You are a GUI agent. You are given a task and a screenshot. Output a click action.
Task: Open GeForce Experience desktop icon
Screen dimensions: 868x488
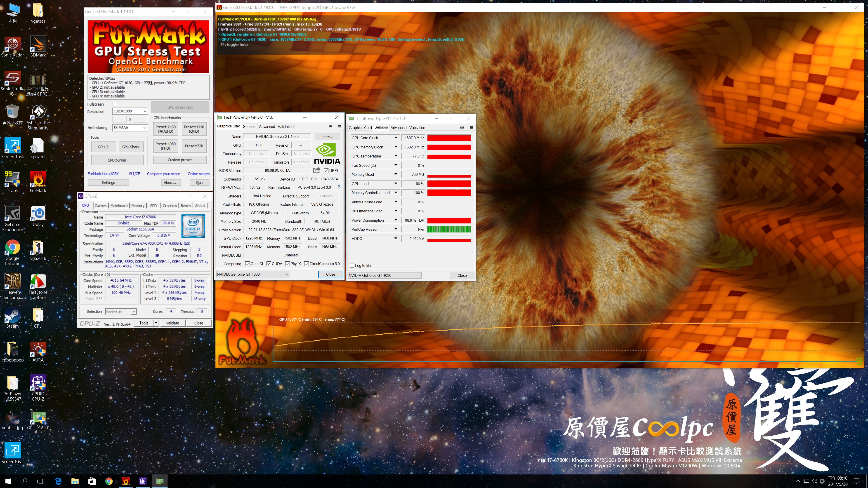(x=12, y=218)
